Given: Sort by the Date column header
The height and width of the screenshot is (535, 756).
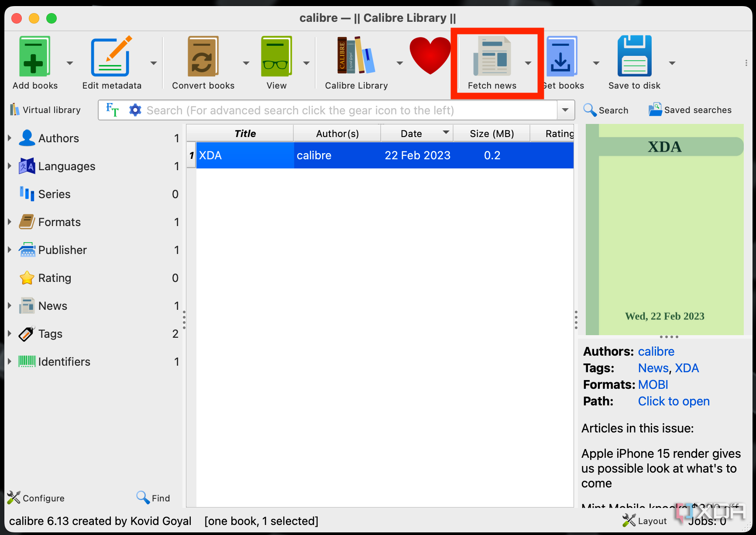Looking at the screenshot, I should [x=417, y=134].
